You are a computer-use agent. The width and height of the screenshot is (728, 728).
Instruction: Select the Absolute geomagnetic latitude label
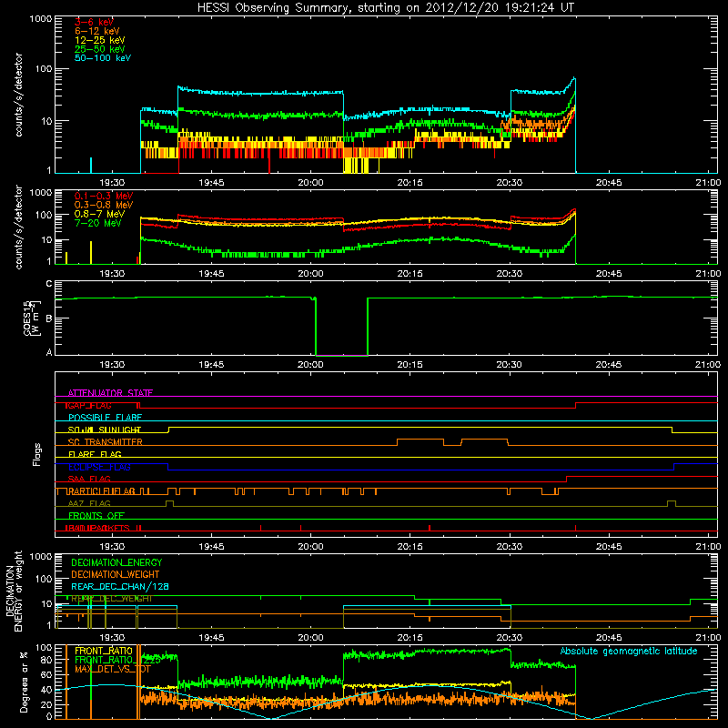pos(629,651)
